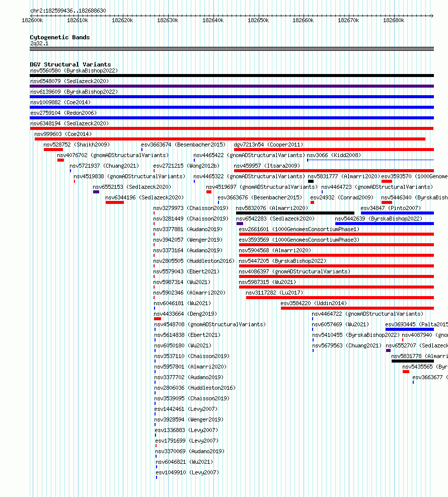Viewport: 448px width, 497px height.
Task: Select nsv1009882 (Coe2014) variant label
Action: tap(60, 102)
